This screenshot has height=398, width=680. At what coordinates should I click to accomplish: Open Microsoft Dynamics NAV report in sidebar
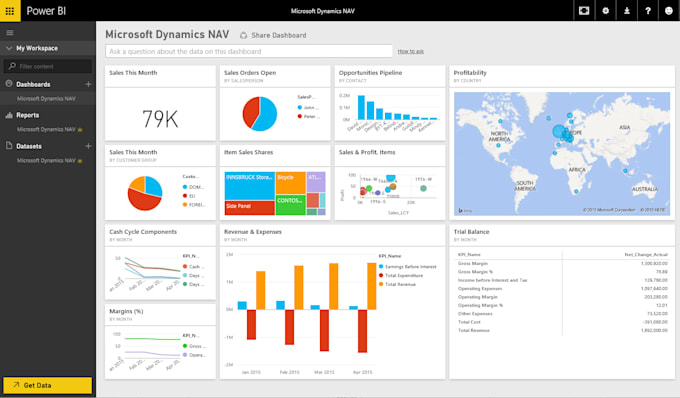click(x=46, y=129)
